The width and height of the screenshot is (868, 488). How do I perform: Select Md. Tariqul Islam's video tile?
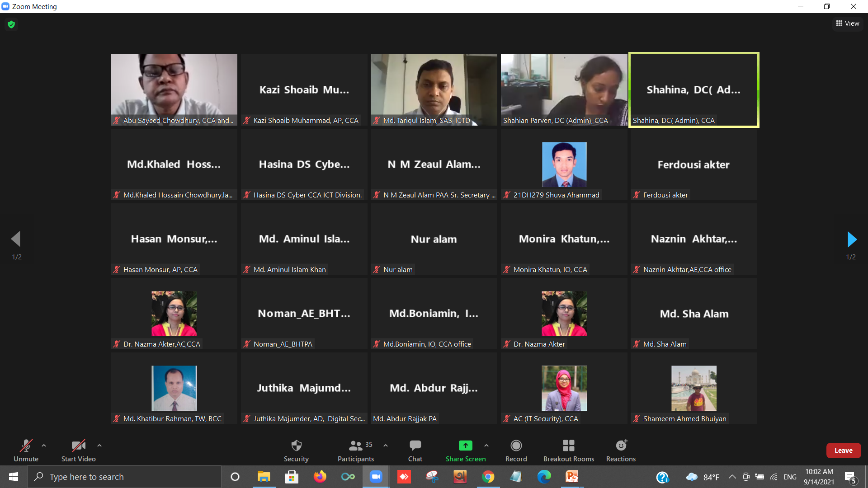[434, 89]
